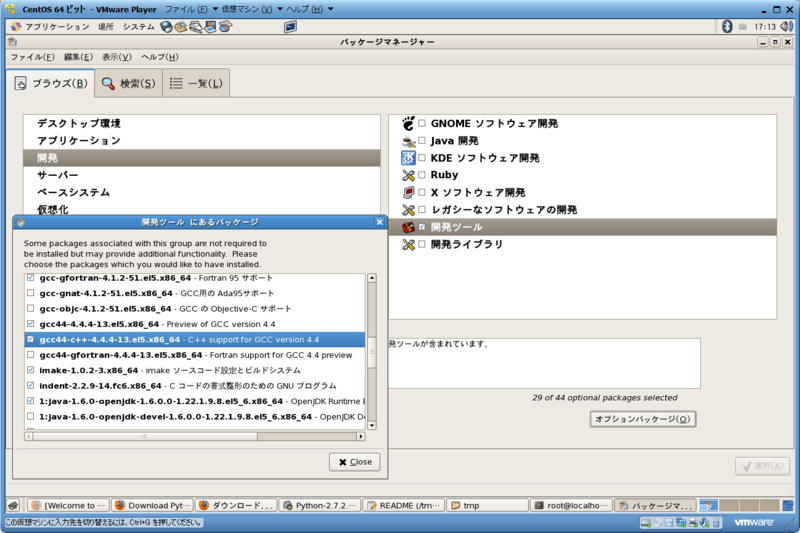This screenshot has width=800, height=533.
Task: Select the デスクトップ環境 category
Action: (202, 123)
